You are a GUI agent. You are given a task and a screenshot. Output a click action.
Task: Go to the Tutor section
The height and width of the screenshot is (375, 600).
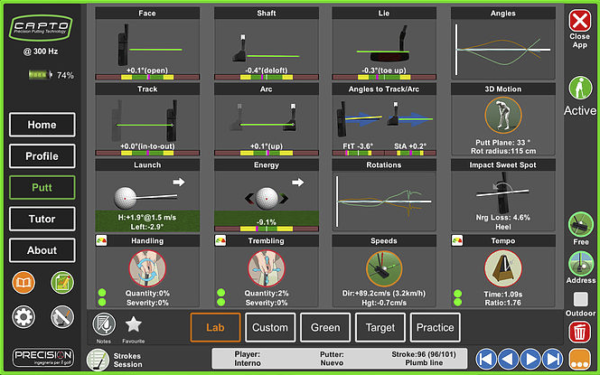(42, 219)
